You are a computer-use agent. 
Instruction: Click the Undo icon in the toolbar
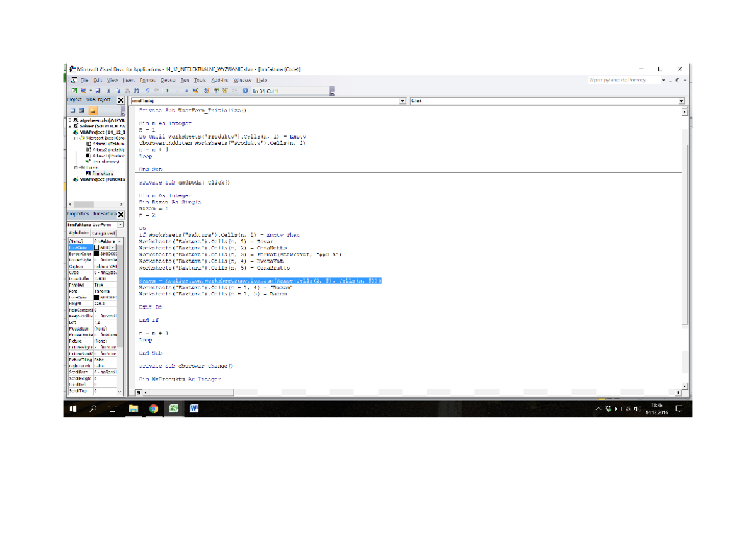tap(147, 91)
